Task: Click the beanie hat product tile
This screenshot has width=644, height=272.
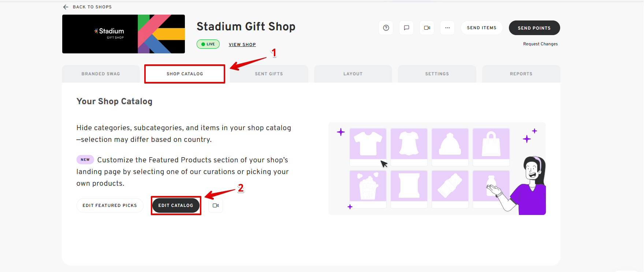Action: point(450,144)
